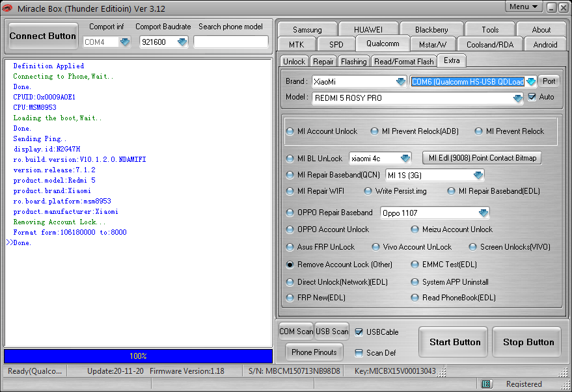Expand the Brand XiaoMi dropdown
The image size is (572, 392).
point(401,82)
